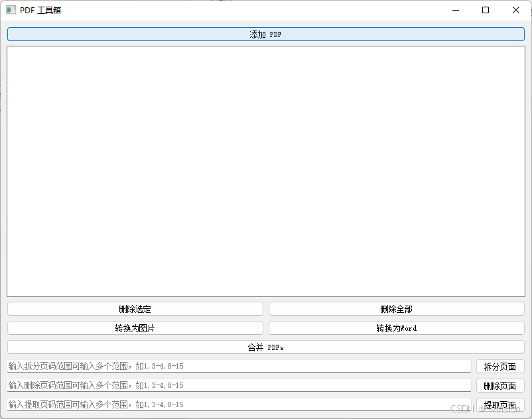The width and height of the screenshot is (532, 419).
Task: Click the 删除选定 button to remove selection
Action: point(135,308)
